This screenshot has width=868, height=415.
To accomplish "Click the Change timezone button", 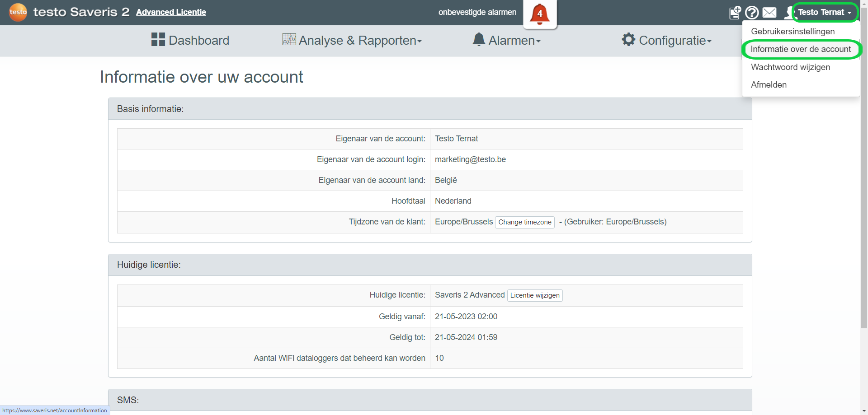I will (525, 222).
